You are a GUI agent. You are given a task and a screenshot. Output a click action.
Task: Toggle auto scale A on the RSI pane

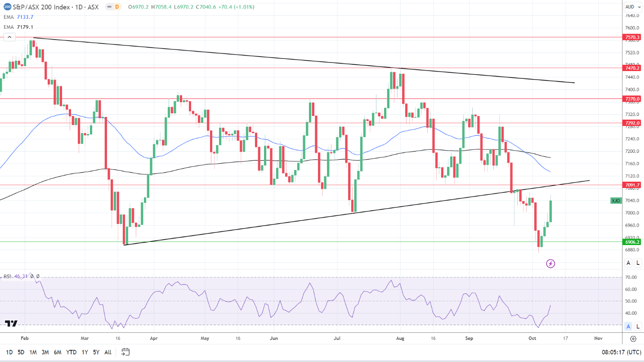pos(628,326)
